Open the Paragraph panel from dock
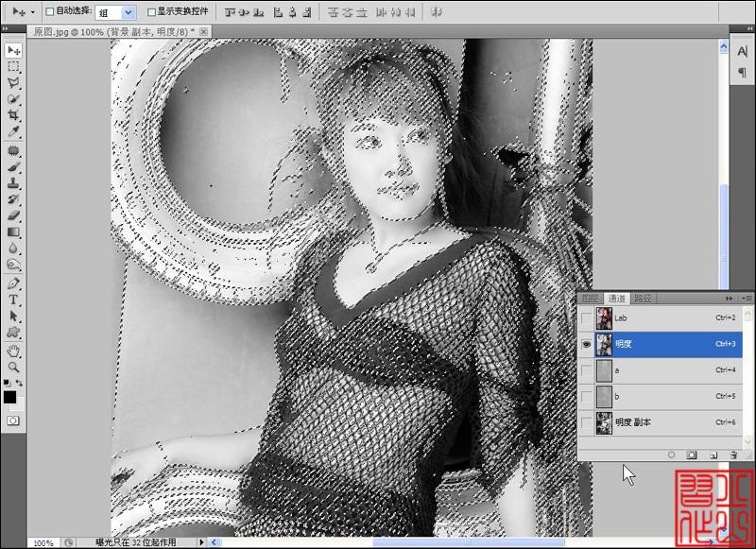This screenshot has height=549, width=756. 742,73
